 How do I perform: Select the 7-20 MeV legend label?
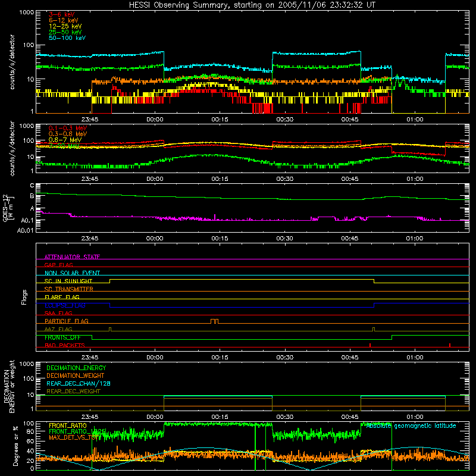coord(64,146)
